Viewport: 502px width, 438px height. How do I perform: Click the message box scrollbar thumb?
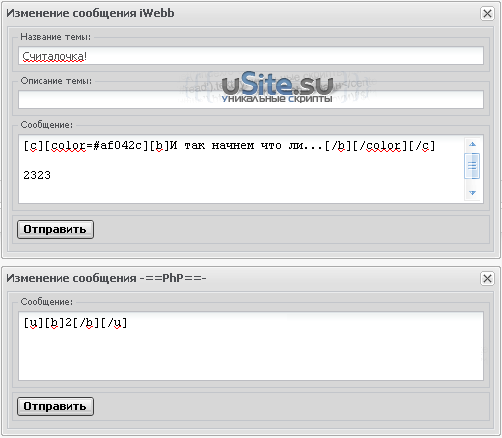point(472,166)
